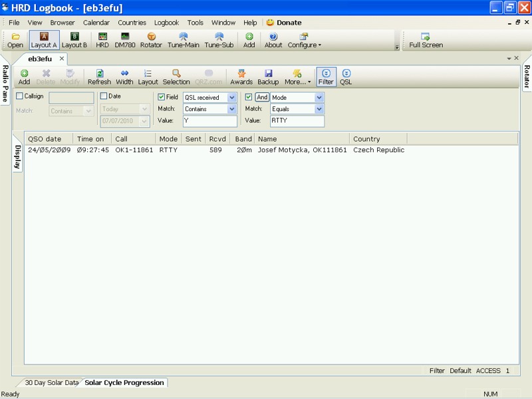Uncheck the second filter checkbox
The width and height of the screenshot is (532, 399).
(248, 97)
